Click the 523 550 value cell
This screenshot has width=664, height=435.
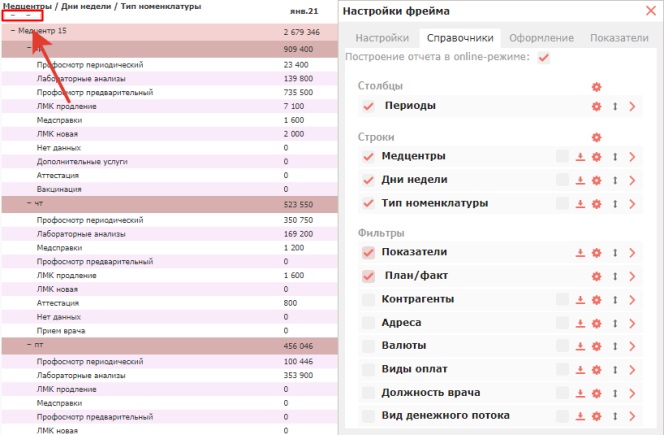tap(298, 205)
